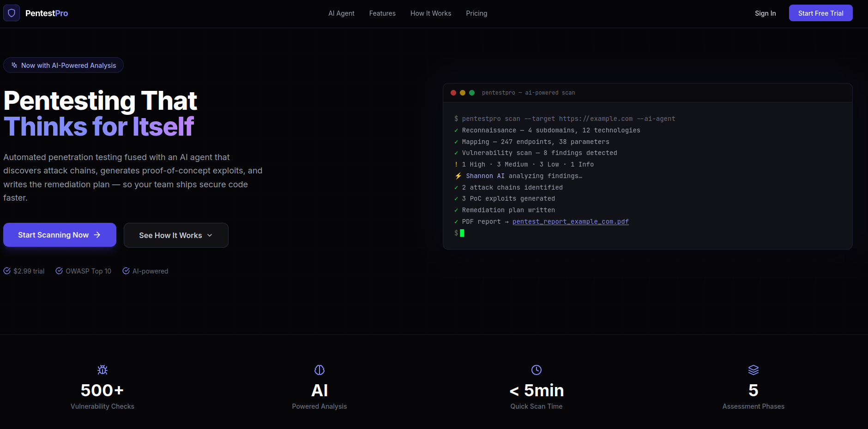Click the arrow icon in Start Scanning Now

click(x=97, y=235)
